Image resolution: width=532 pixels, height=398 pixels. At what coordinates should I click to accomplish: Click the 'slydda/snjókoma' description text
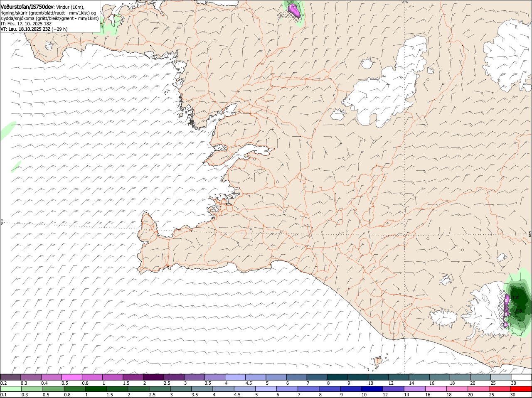click(17, 18)
